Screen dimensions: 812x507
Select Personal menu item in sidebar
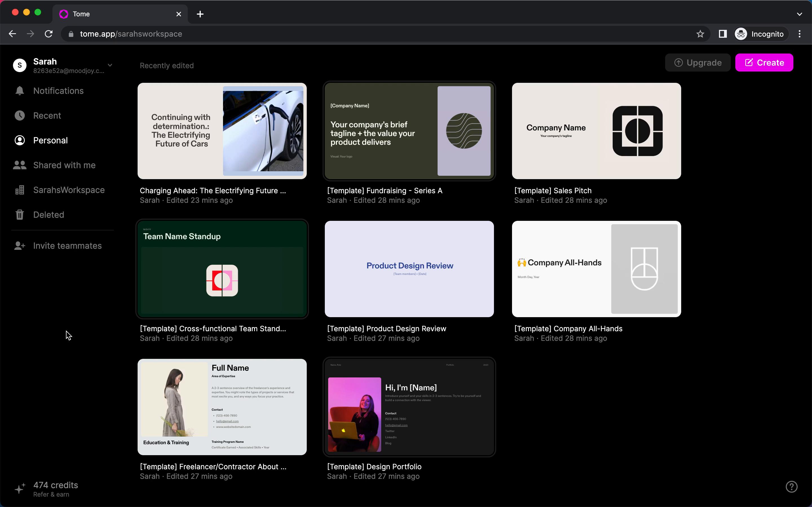[x=50, y=140]
